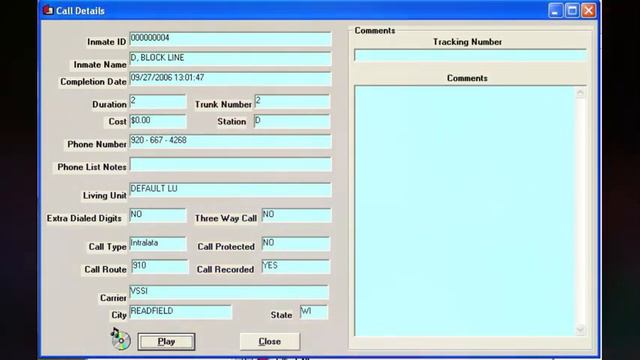This screenshot has width=640, height=360.
Task: Click the Inmate ID field
Action: click(x=230, y=39)
